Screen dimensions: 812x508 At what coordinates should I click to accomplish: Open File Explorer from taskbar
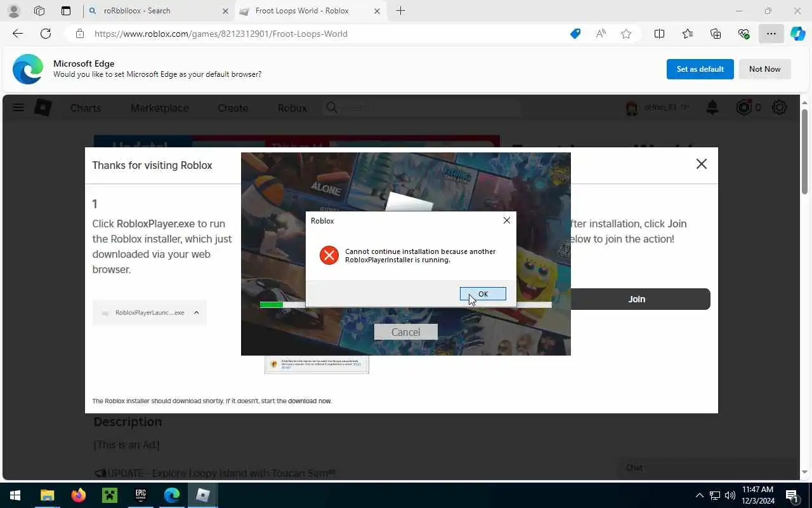click(x=48, y=495)
